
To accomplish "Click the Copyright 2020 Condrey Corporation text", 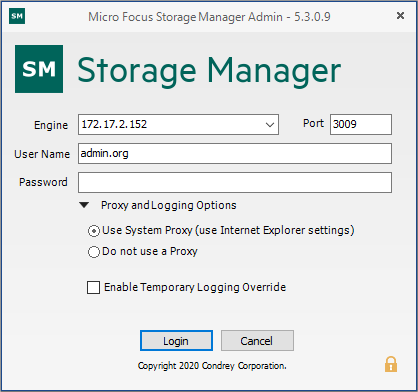I will [212, 366].
